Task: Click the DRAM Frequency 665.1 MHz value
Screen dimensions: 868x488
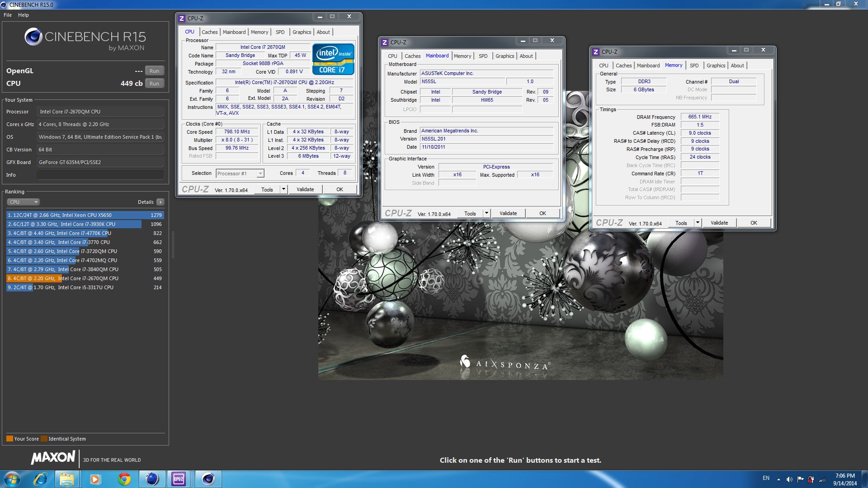Action: coord(700,117)
